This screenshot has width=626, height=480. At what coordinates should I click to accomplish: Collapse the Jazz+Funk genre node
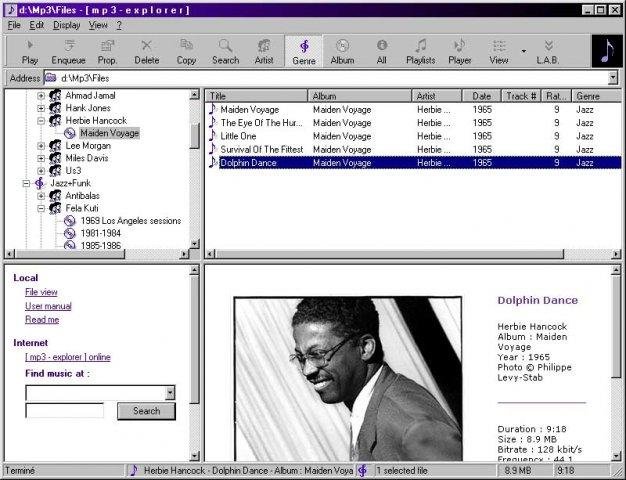point(26,184)
